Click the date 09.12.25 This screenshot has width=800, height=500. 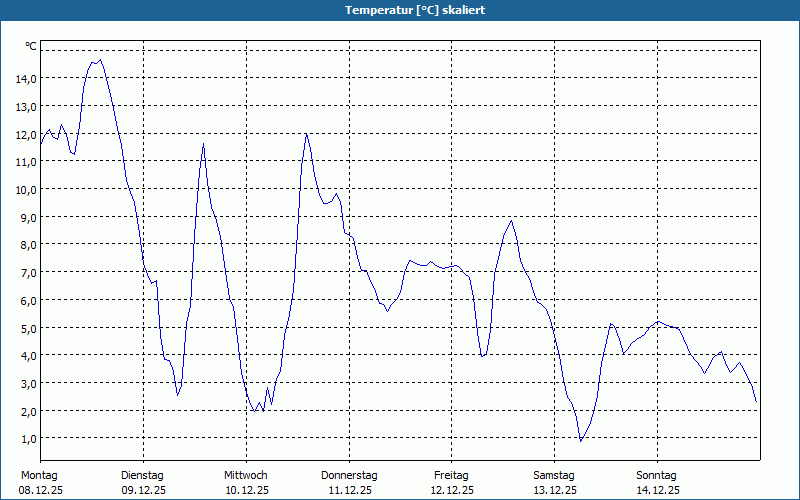(x=143, y=490)
